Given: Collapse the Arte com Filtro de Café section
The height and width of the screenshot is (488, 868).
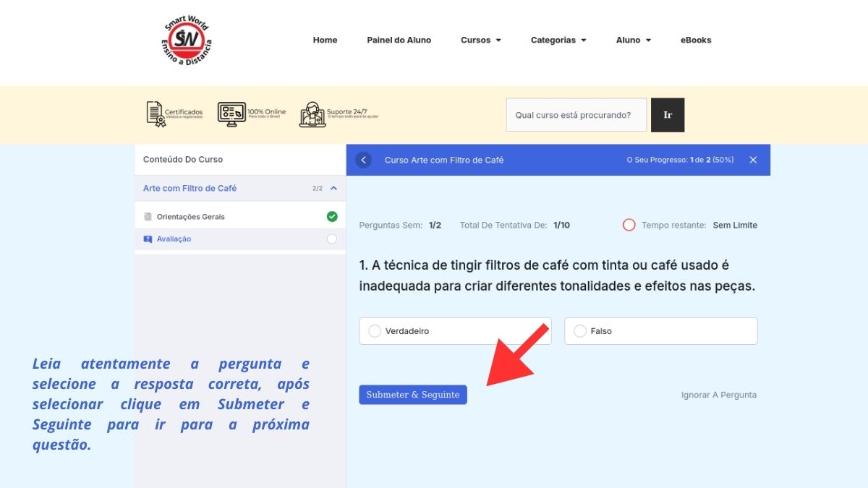Looking at the screenshot, I should click(333, 188).
